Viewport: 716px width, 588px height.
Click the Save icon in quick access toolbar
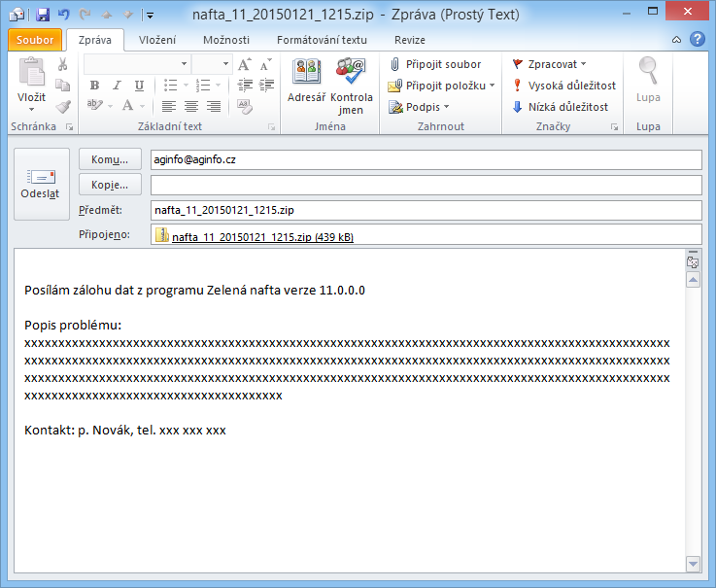tap(43, 16)
